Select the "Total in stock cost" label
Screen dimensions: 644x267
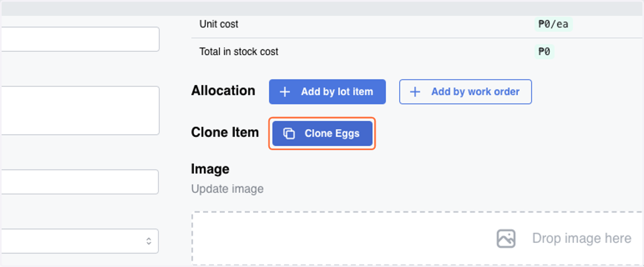click(239, 52)
